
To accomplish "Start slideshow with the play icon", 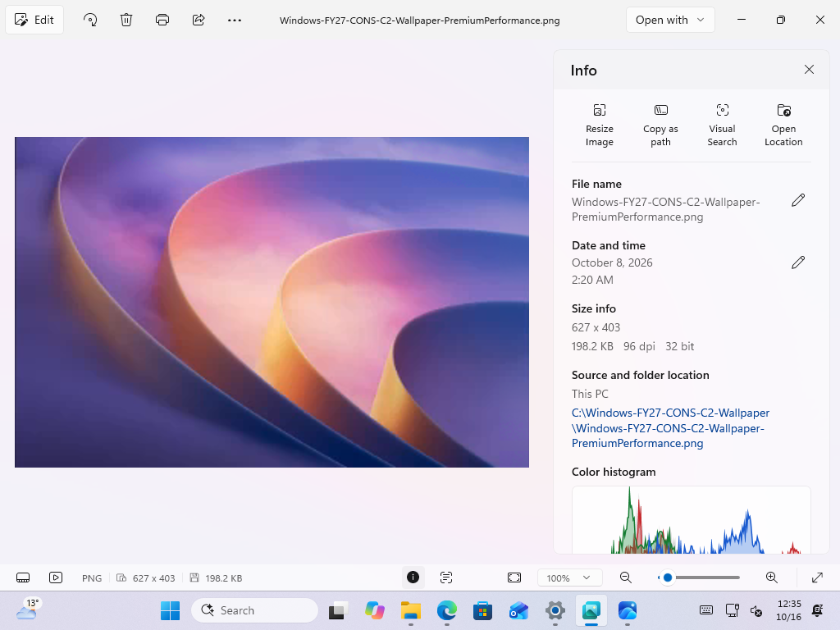I will pyautogui.click(x=56, y=577).
